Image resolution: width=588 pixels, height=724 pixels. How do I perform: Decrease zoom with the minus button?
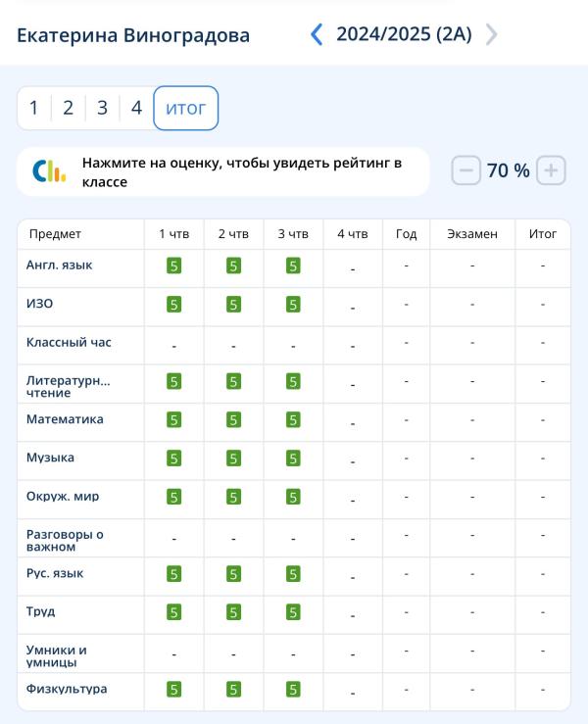click(x=466, y=170)
